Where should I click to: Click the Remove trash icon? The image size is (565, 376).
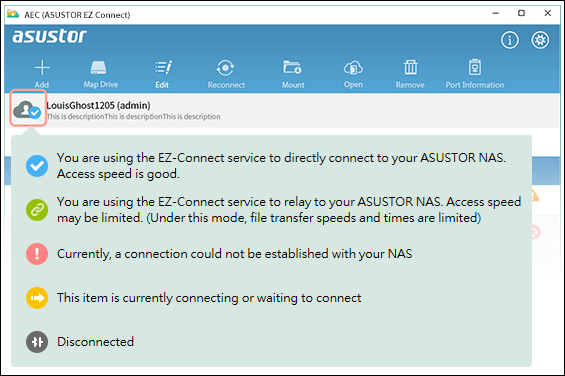tap(410, 67)
